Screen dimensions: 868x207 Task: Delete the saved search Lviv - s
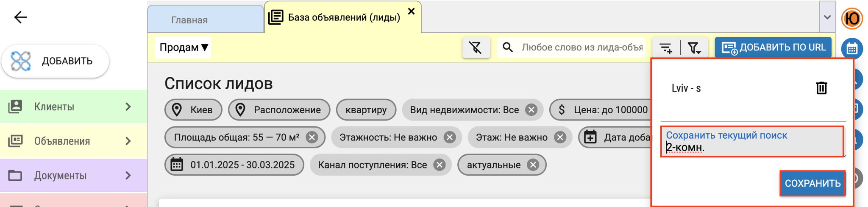(821, 88)
